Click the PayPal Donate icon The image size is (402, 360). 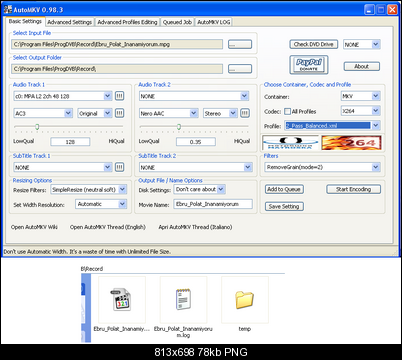coord(309,65)
